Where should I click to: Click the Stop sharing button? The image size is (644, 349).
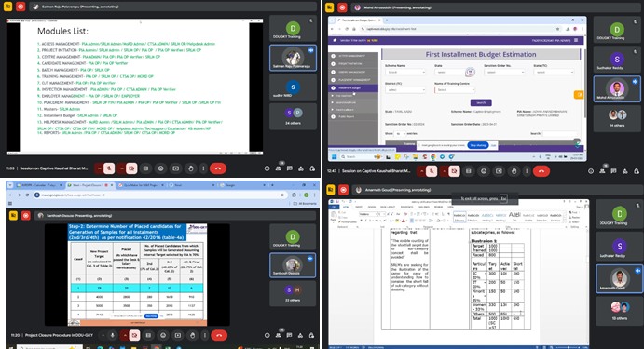[478, 145]
